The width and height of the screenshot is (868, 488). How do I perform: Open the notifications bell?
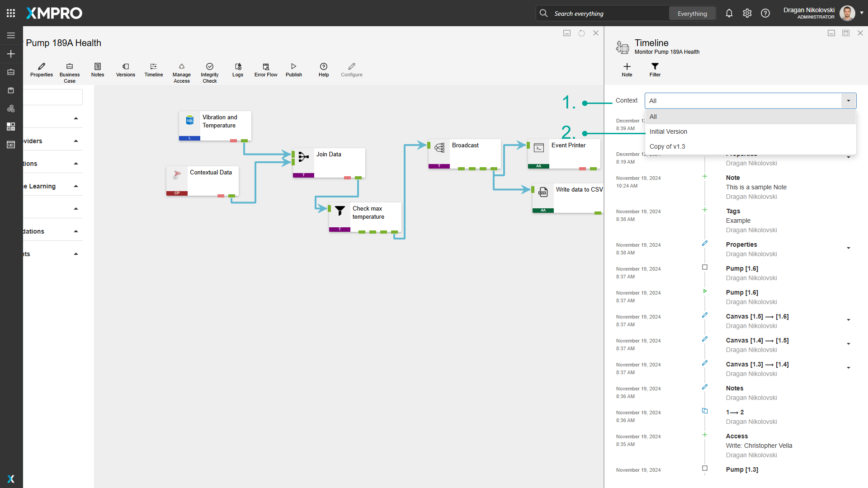(x=729, y=14)
